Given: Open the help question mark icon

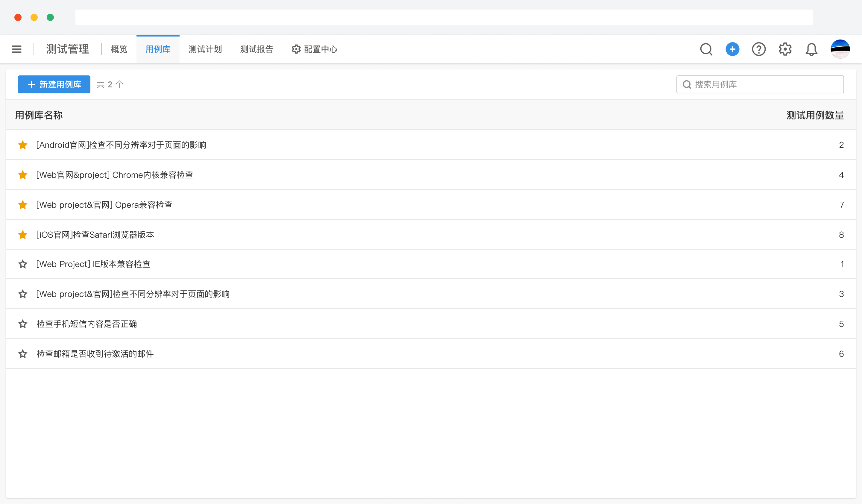Looking at the screenshot, I should coord(759,49).
